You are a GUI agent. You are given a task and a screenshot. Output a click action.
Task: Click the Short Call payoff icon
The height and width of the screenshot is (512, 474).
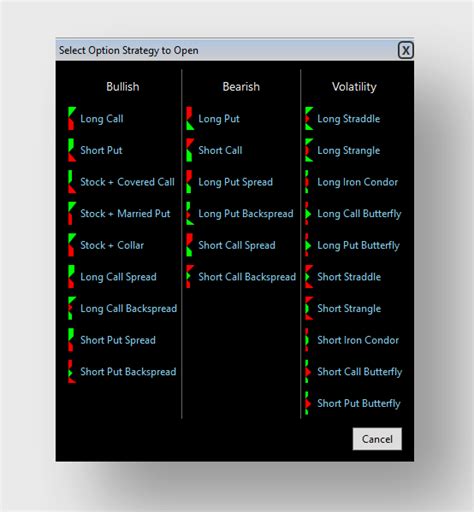click(x=190, y=150)
